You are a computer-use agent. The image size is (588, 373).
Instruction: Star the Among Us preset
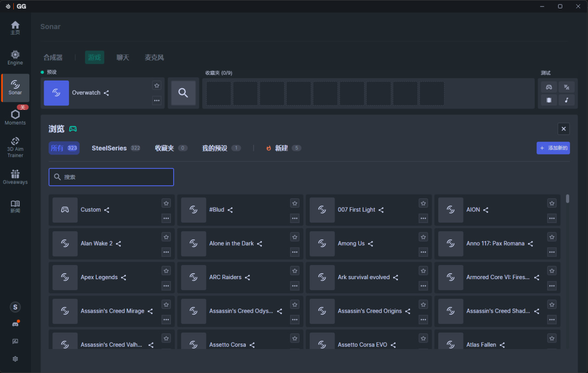click(424, 237)
